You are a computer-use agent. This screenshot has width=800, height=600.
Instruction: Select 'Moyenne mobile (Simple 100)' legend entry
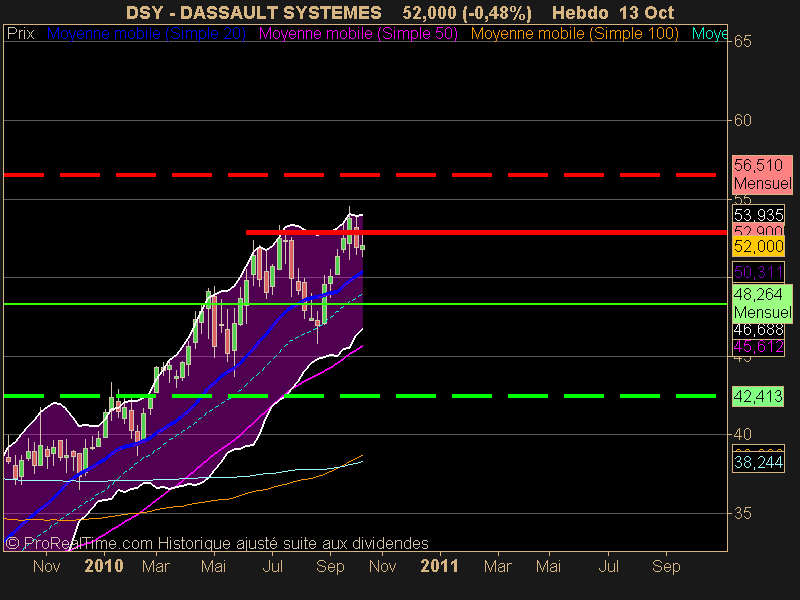(x=574, y=34)
